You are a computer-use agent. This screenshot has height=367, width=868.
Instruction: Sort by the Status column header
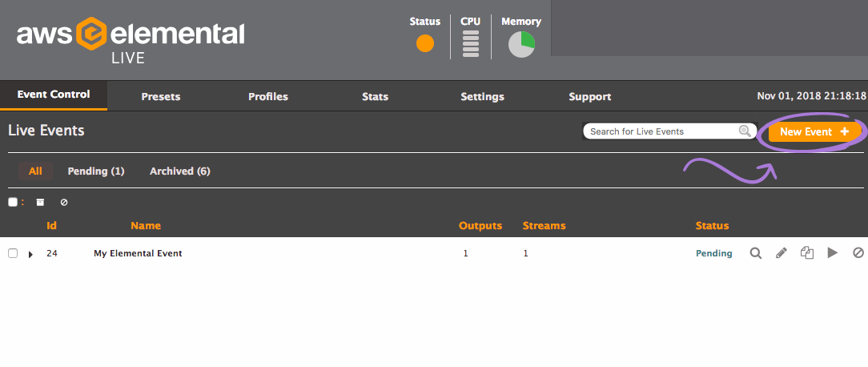pos(713,226)
